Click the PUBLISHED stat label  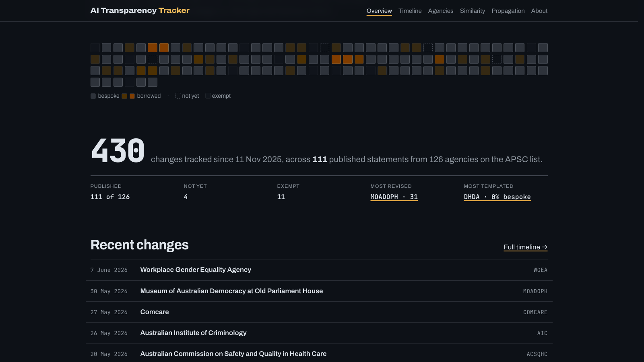point(106,186)
